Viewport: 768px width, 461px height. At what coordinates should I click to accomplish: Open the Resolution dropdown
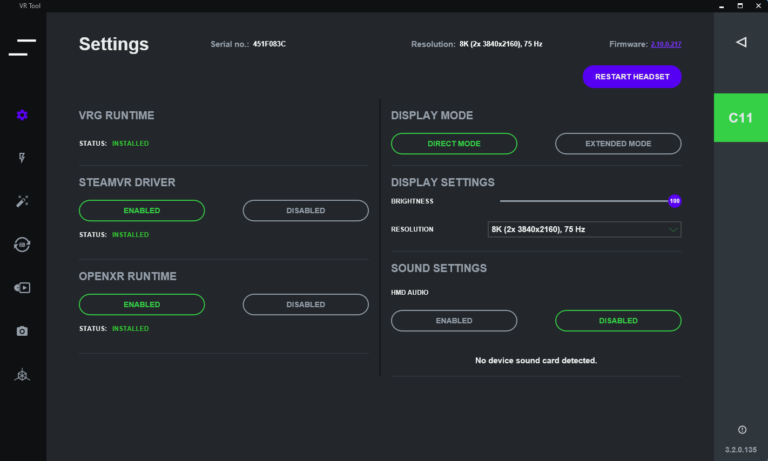(584, 229)
